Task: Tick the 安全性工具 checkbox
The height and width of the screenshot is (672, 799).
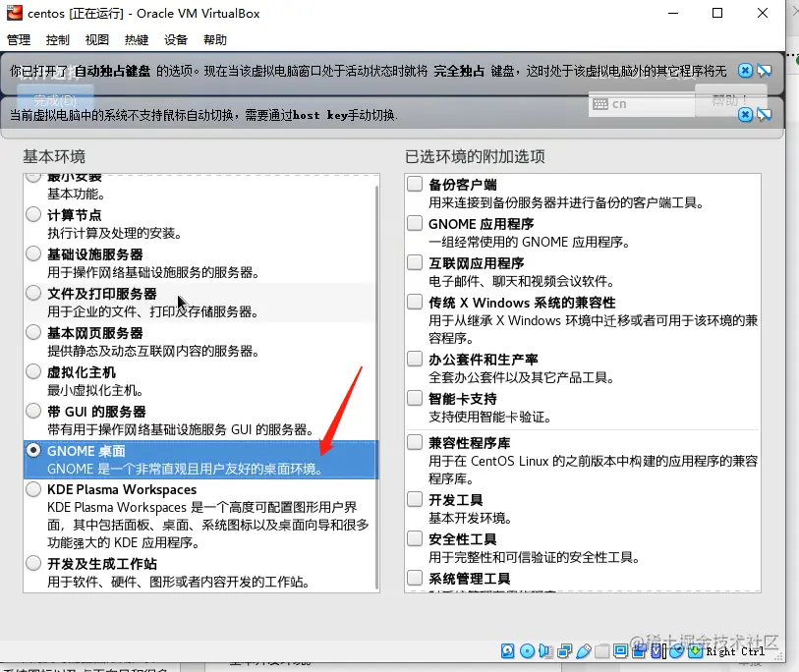Action: coord(415,538)
